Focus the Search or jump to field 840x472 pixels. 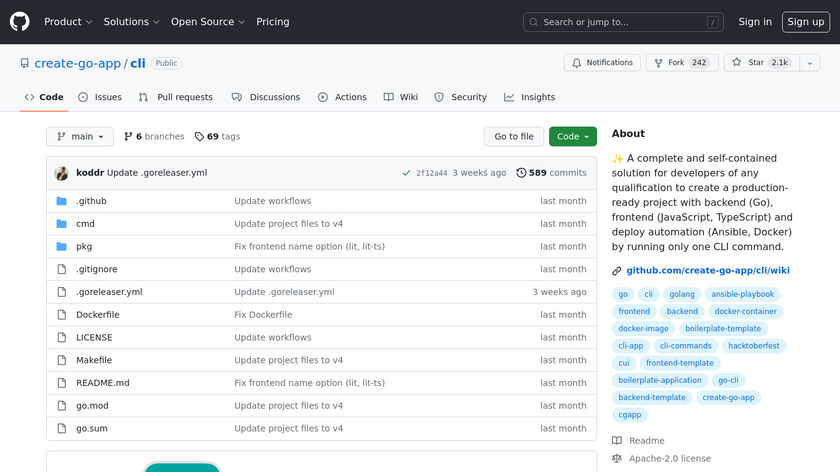(623, 22)
